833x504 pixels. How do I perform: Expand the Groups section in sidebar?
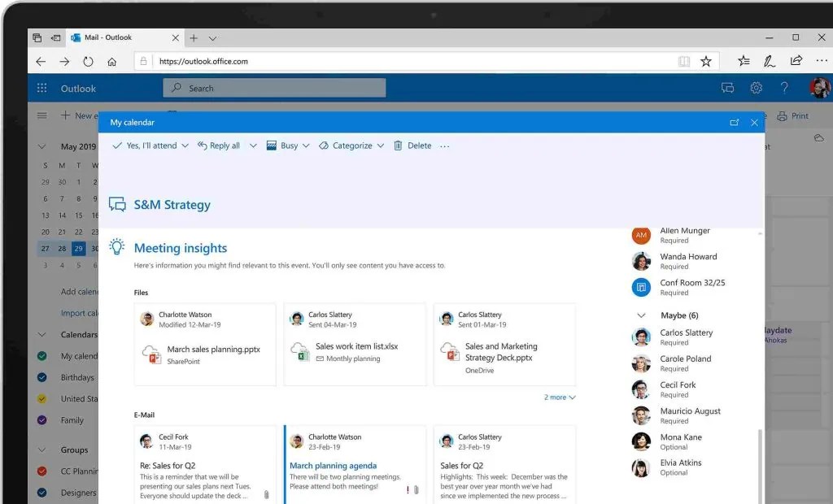(x=41, y=450)
